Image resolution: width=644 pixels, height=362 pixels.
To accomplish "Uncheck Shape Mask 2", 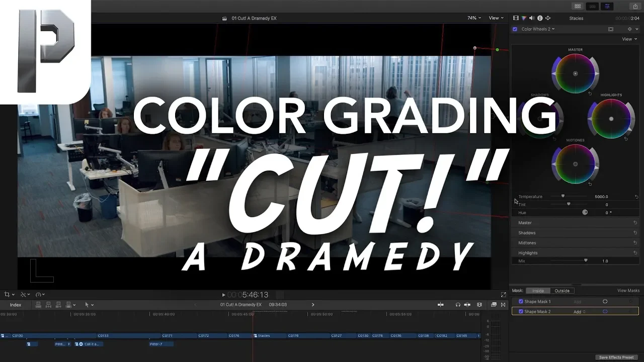I will [x=521, y=312].
